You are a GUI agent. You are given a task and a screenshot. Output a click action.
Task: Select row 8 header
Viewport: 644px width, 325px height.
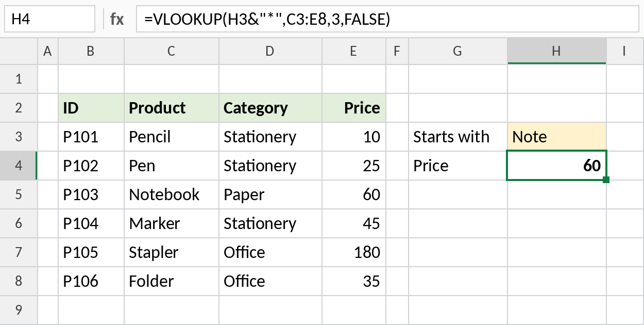tap(19, 281)
